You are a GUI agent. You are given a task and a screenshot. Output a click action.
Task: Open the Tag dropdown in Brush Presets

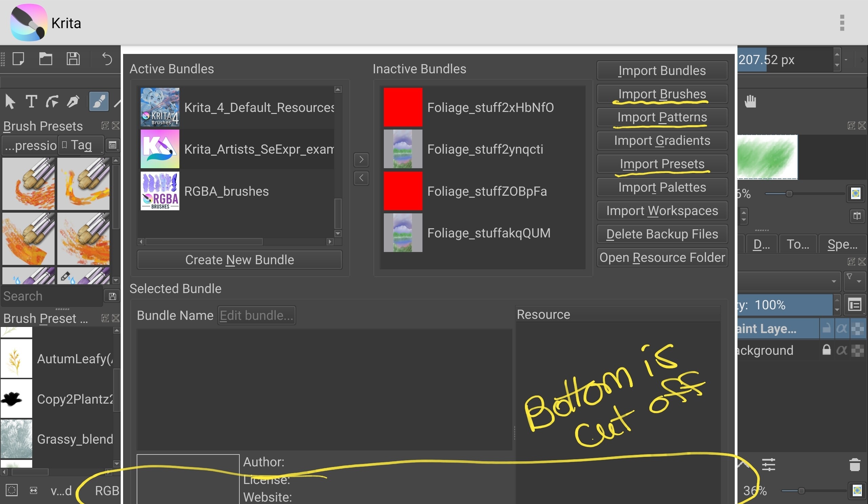tap(81, 145)
